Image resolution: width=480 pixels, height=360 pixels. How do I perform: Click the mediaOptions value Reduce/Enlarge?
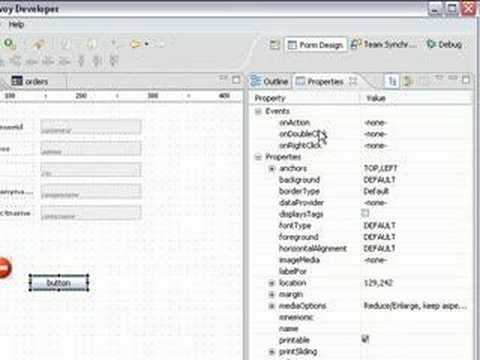[x=415, y=306]
